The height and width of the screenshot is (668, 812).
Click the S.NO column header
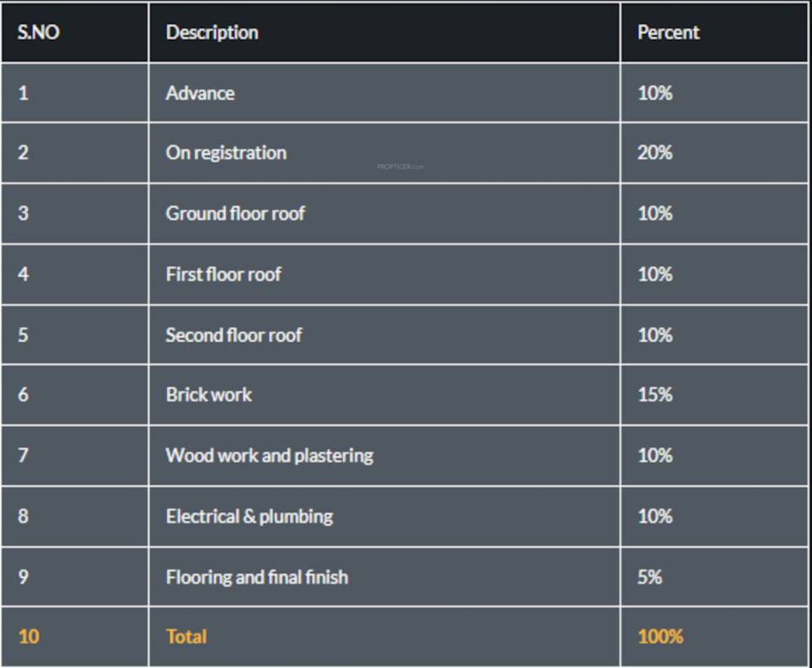tap(39, 33)
